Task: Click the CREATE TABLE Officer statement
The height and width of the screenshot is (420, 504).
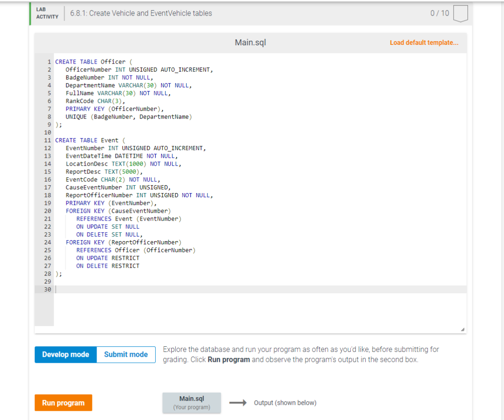Action: 85,61
